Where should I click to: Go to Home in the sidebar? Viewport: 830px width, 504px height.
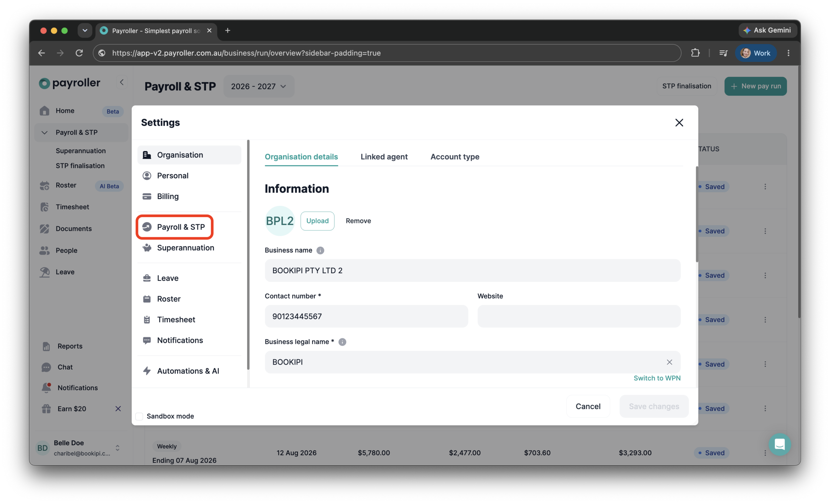point(81,111)
